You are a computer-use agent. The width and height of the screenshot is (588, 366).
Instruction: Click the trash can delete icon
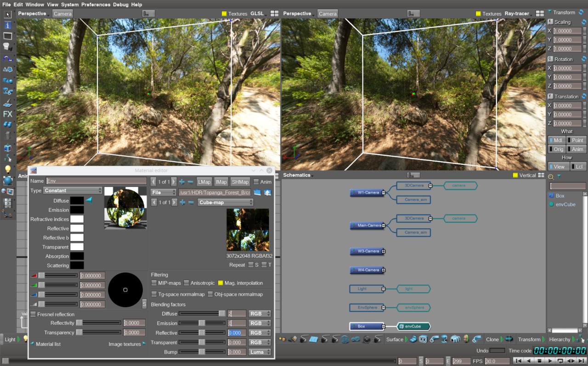pos(8,135)
